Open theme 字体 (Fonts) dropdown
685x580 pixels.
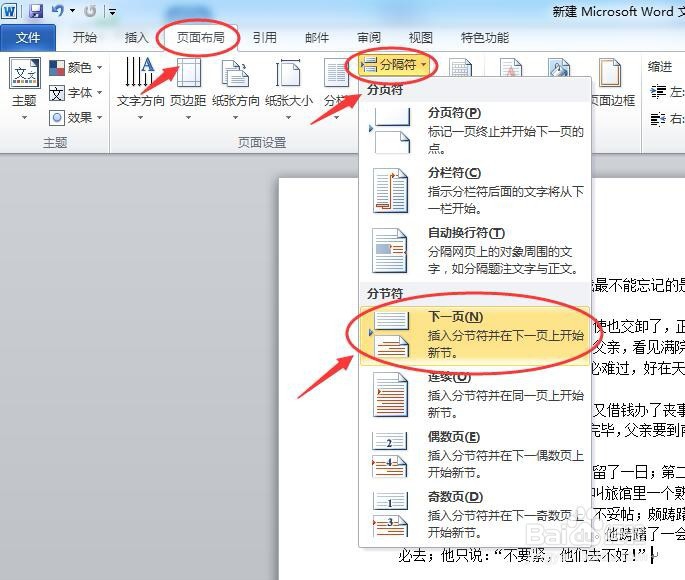coord(75,93)
